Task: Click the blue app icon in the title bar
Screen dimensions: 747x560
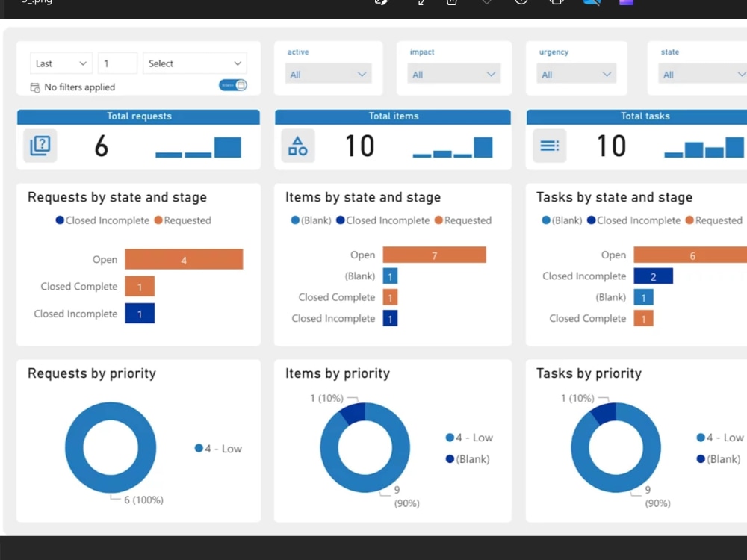Action: (x=592, y=4)
